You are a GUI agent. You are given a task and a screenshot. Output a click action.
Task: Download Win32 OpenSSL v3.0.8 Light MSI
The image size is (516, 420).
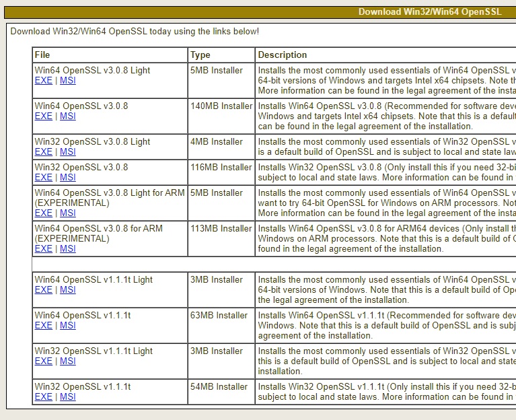[67, 152]
